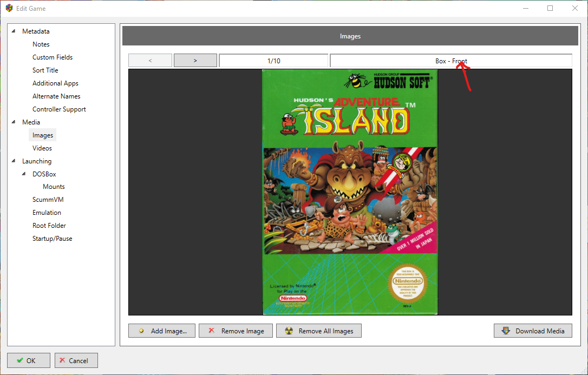The width and height of the screenshot is (588, 375).
Task: Select the Launching tree item
Action: [37, 161]
